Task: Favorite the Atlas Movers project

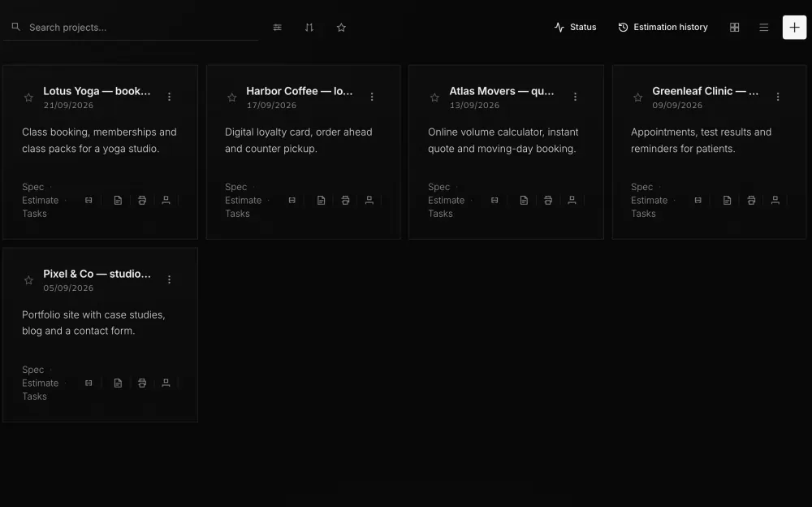Action: click(x=434, y=97)
